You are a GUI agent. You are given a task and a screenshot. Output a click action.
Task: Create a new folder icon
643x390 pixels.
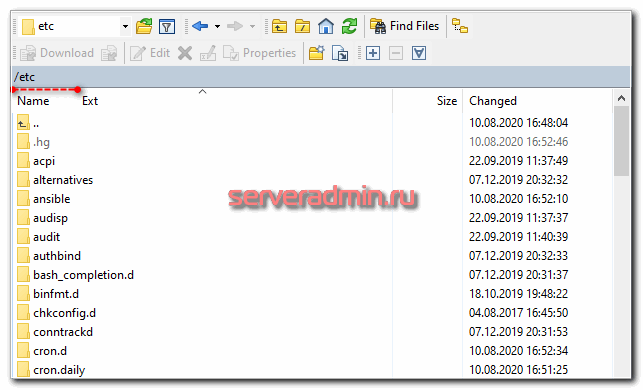click(316, 53)
